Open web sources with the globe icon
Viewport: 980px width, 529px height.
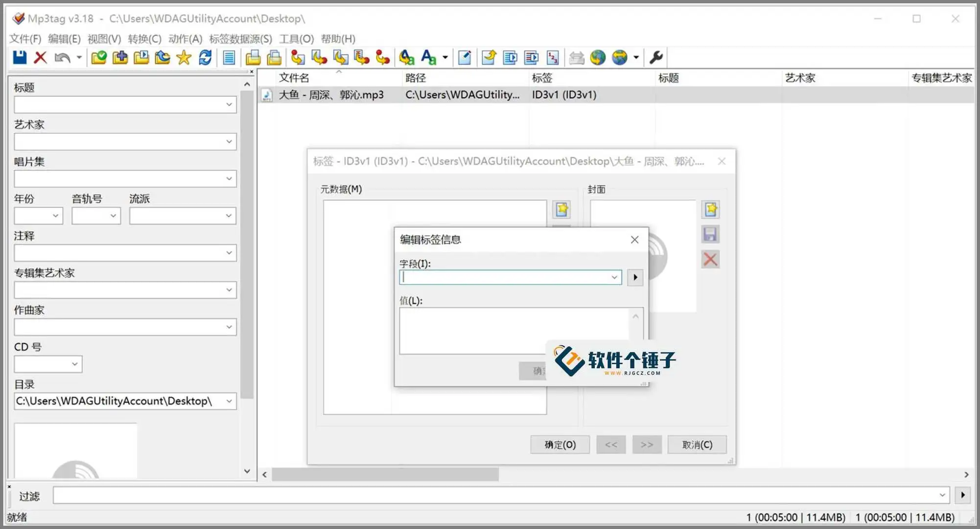point(598,57)
